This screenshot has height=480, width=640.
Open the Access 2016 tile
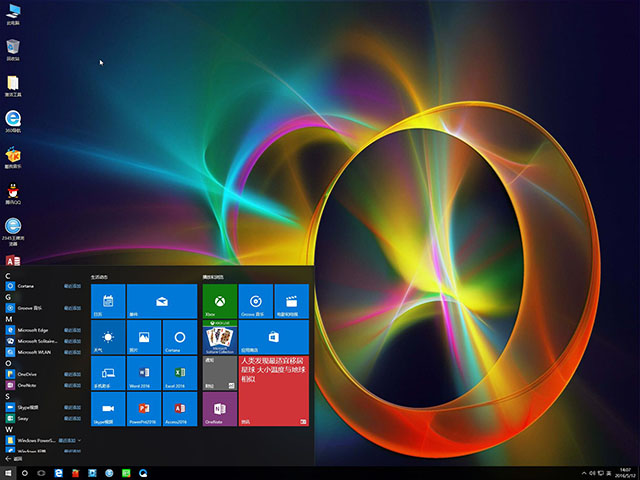180,409
